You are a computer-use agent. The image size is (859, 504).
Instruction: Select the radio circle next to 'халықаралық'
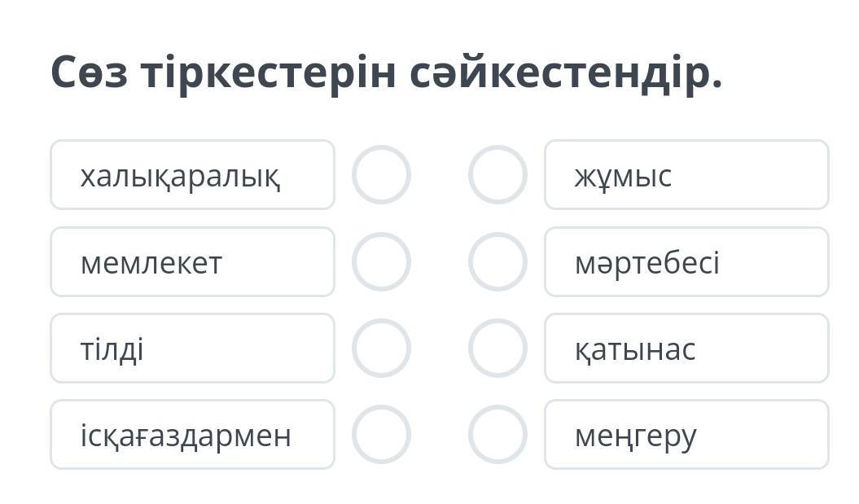(381, 174)
